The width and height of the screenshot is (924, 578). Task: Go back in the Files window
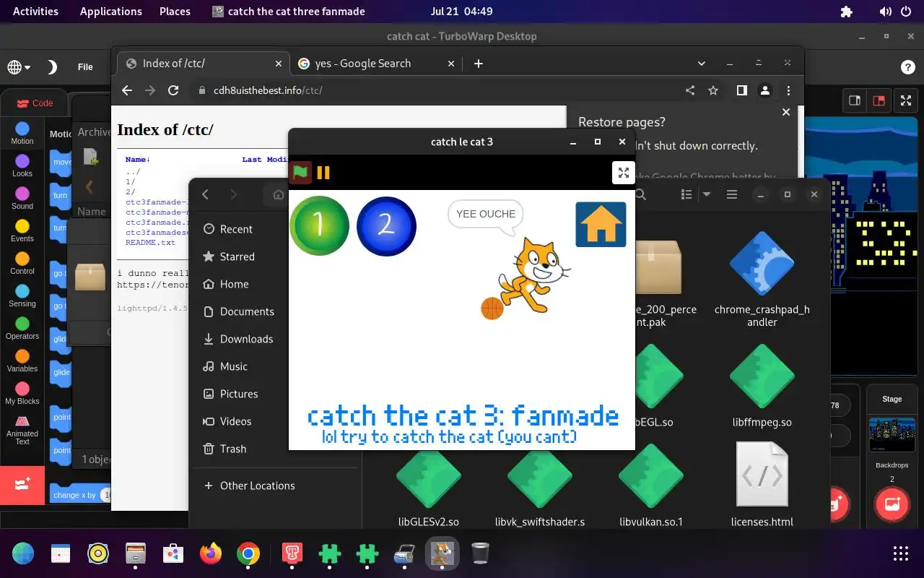[206, 194]
